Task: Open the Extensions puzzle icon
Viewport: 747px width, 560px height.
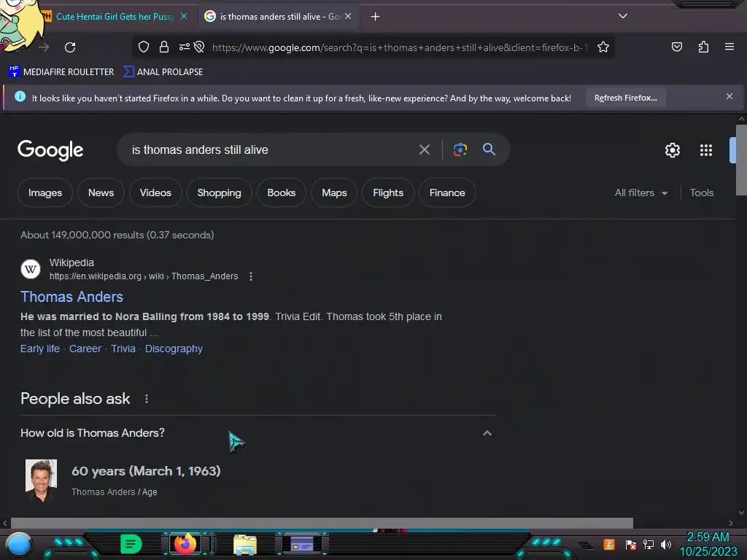Action: (x=703, y=47)
